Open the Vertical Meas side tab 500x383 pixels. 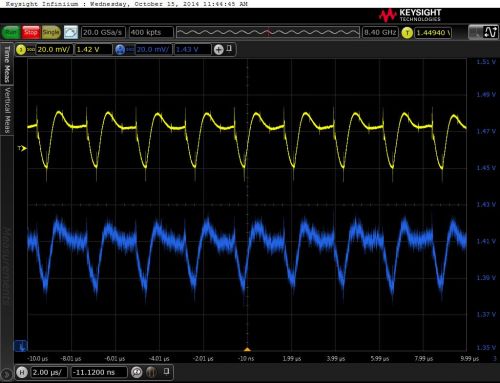coord(7,111)
